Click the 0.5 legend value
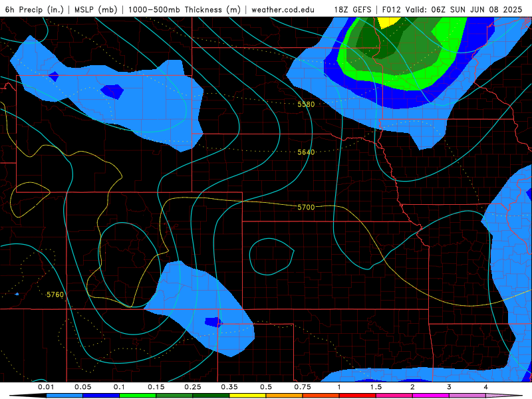Image resolution: width=532 pixels, height=399 pixels. (x=266, y=387)
